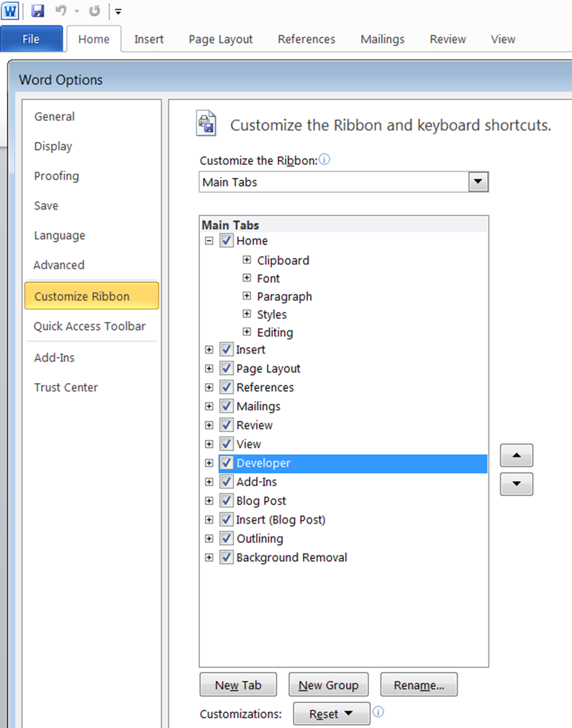The height and width of the screenshot is (728, 572).
Task: Click the ribbon customization header icon
Action: coord(206,123)
